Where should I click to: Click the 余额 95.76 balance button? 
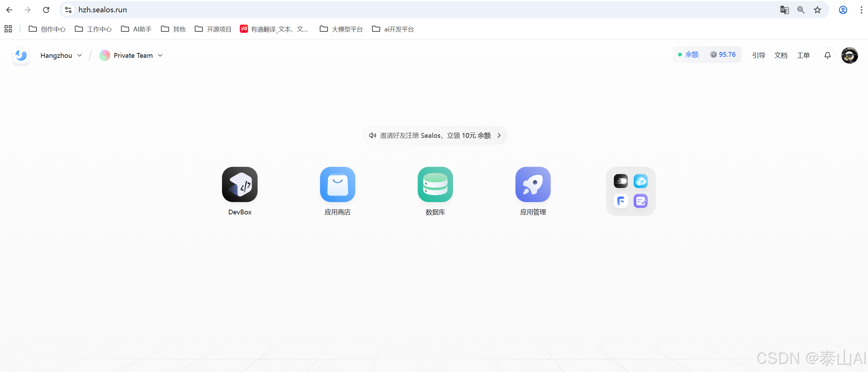[706, 55]
